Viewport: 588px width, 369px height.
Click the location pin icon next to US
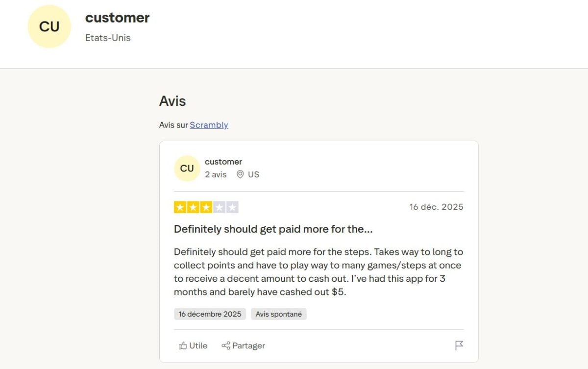[x=240, y=174]
